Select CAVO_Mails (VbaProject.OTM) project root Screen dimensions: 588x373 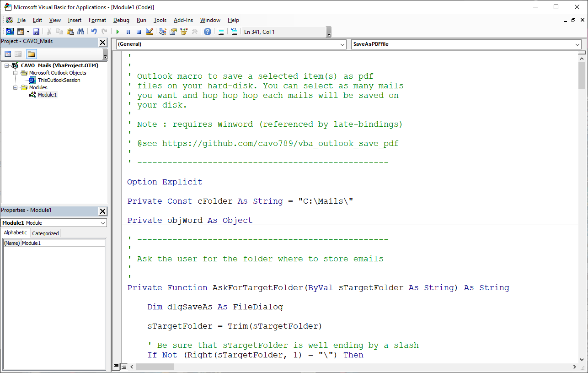[x=59, y=65]
